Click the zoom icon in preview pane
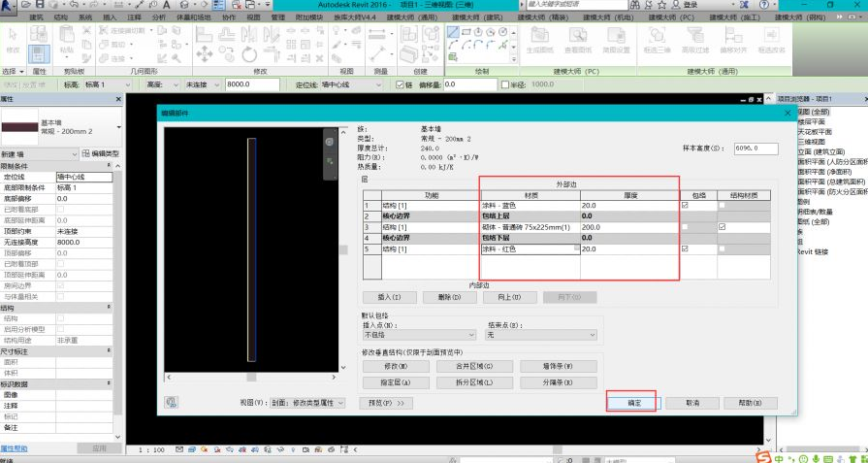Viewport: 868px width, 463px height. pyautogui.click(x=329, y=160)
